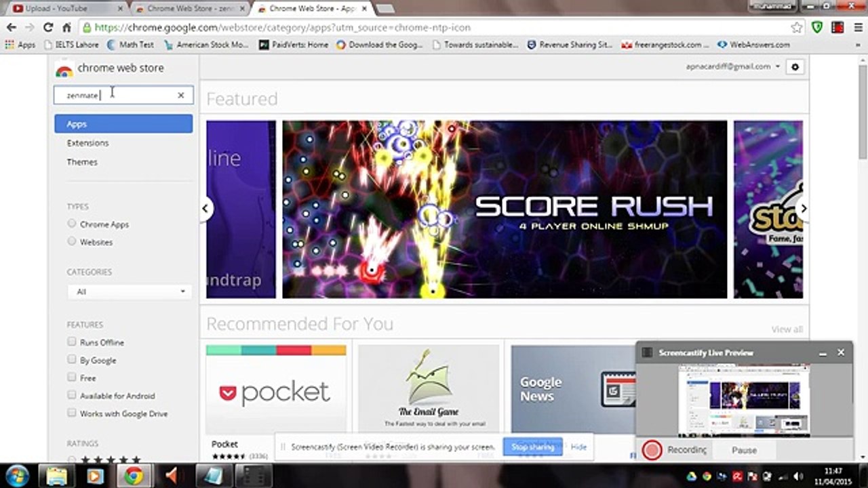The height and width of the screenshot is (488, 868).
Task: Open the Score Rush featured banner
Action: tap(505, 209)
